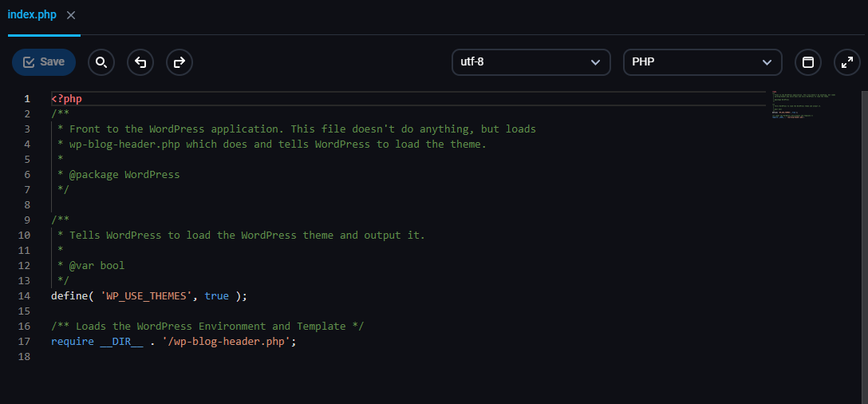
Task: Click the word true on line 14
Action: coord(216,296)
